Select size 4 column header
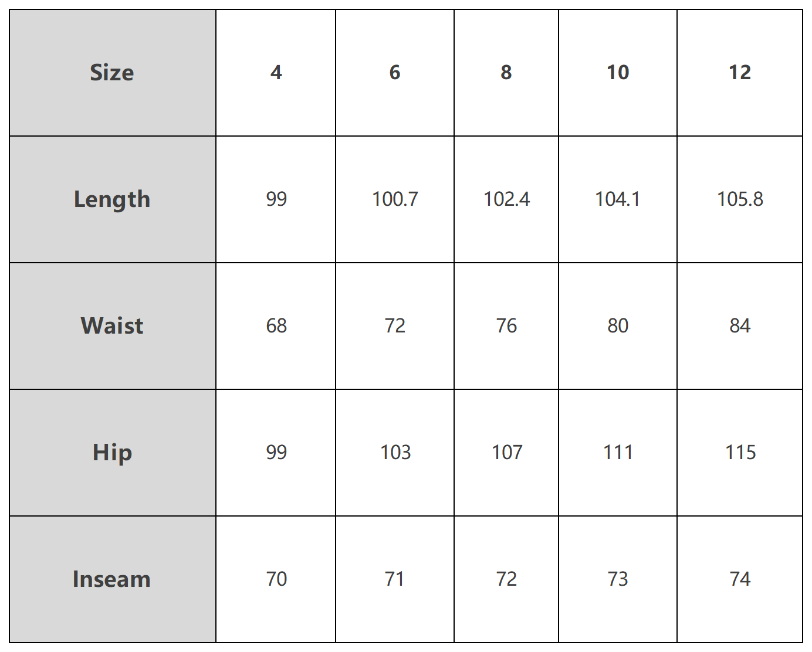 (x=276, y=73)
